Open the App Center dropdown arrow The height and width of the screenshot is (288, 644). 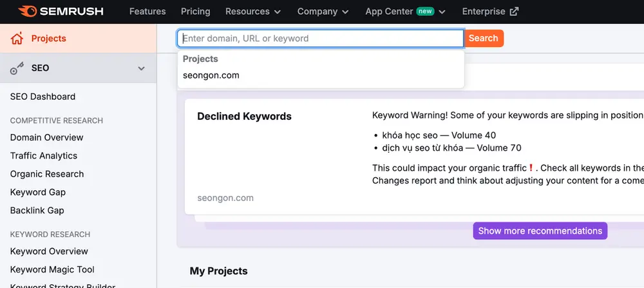click(x=442, y=12)
